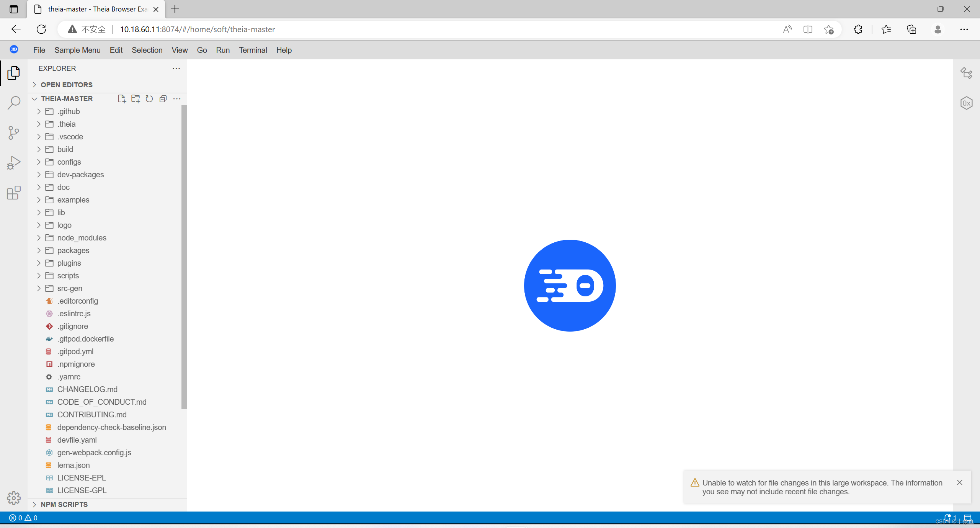The width and height of the screenshot is (980, 528).
Task: Click the browser address bar URL
Action: pyautogui.click(x=198, y=29)
